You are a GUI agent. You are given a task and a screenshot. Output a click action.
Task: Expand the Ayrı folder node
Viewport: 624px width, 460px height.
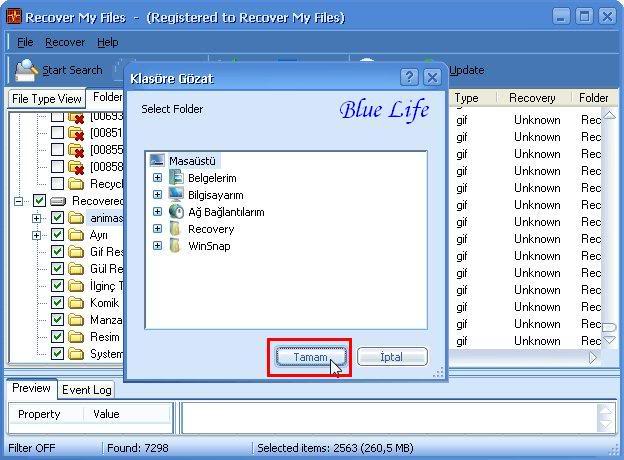coord(36,236)
